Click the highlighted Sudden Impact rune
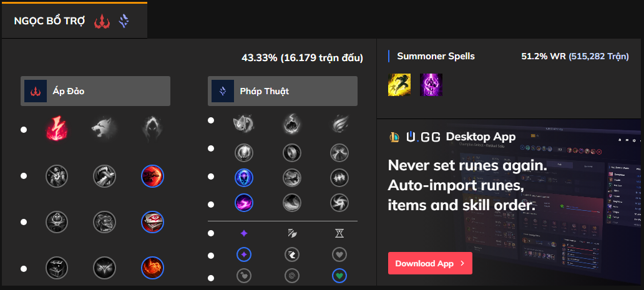644x290 pixels. pos(153,176)
